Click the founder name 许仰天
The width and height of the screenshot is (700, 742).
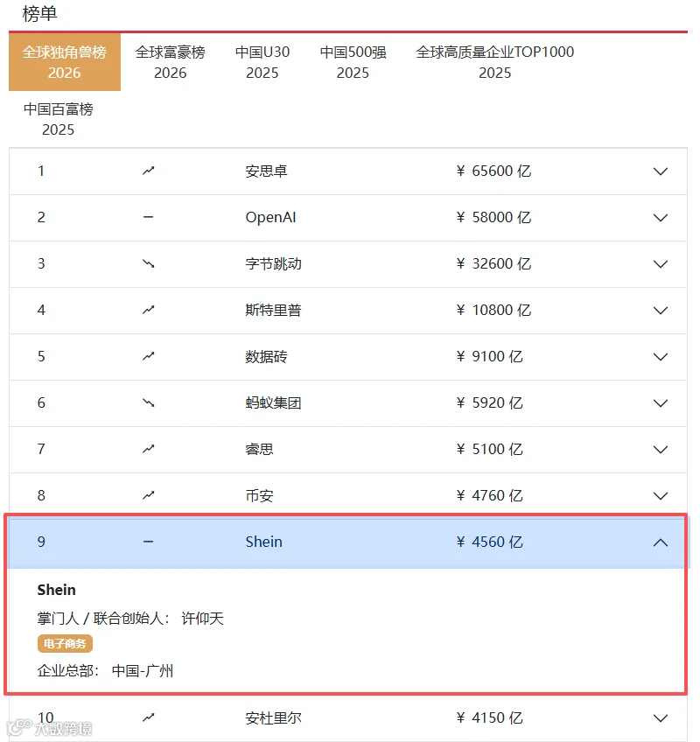point(202,618)
